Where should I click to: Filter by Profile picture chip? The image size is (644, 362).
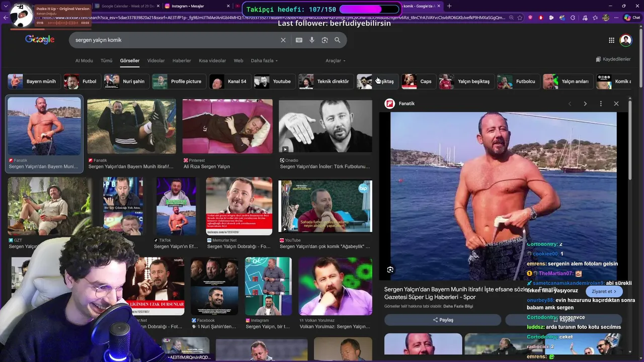(179, 81)
